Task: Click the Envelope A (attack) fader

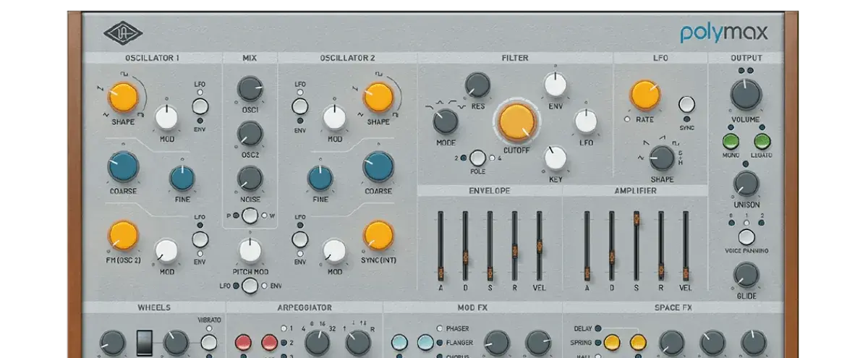Action: (x=440, y=272)
